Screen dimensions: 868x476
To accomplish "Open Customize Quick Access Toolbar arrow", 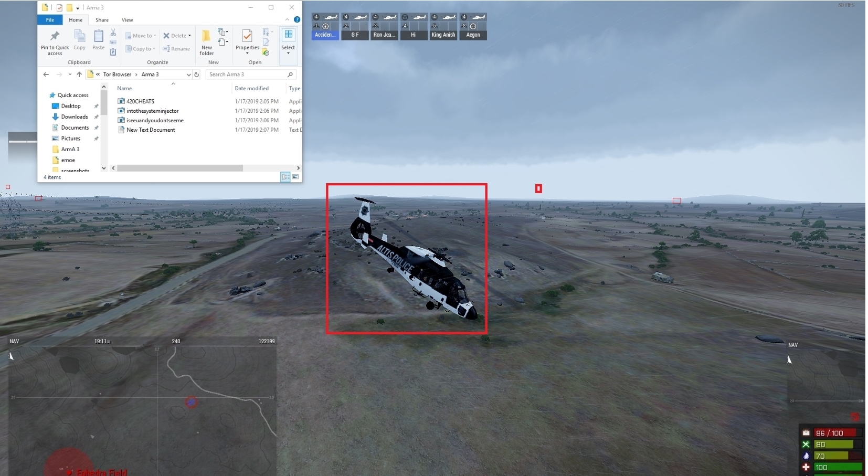I will 78,8.
